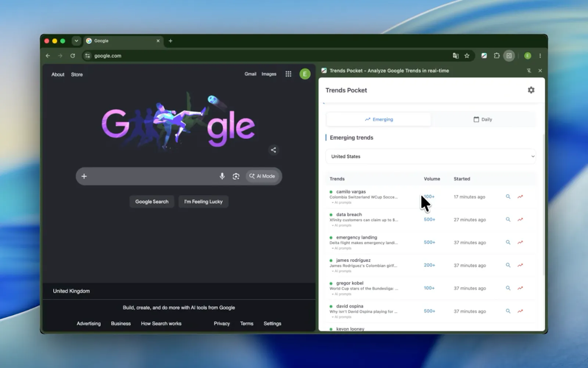Expand AI prompts under james rodríguez

pos(341,271)
